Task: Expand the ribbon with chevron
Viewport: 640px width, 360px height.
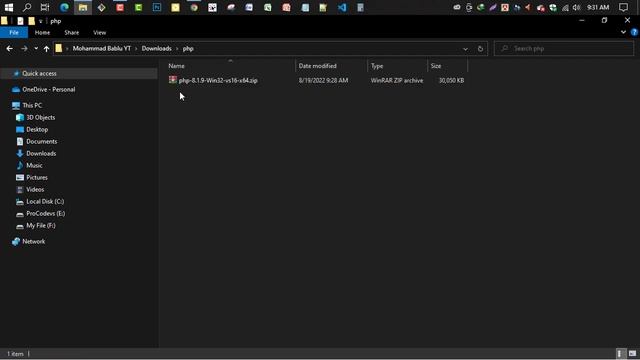Action: pyautogui.click(x=623, y=32)
